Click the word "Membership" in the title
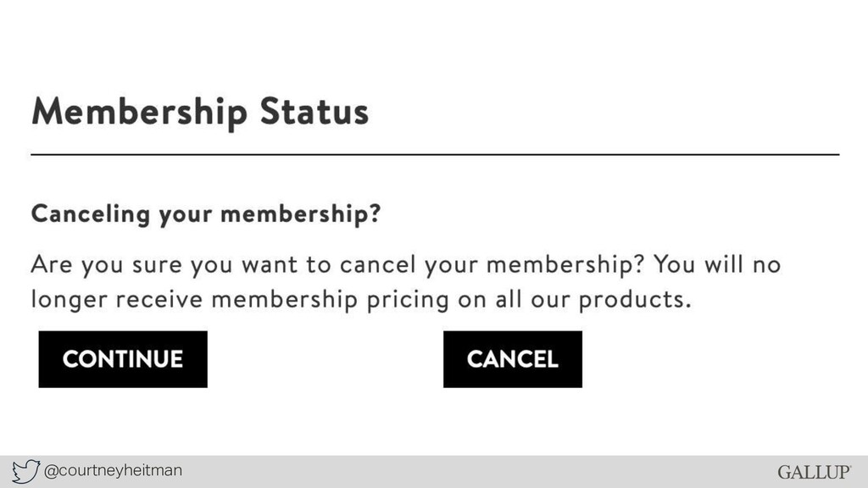The image size is (868, 488). pos(140,113)
